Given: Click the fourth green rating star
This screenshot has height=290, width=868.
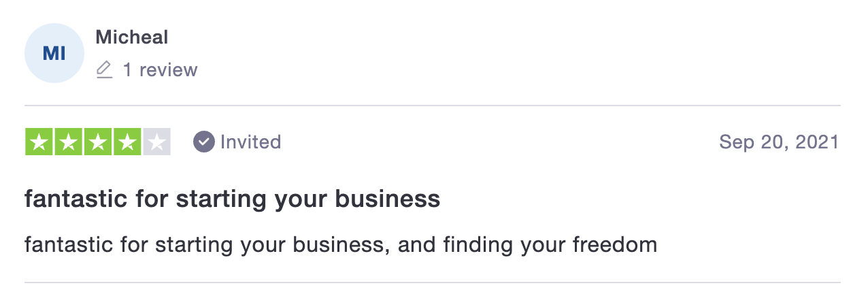Looking at the screenshot, I should click(127, 142).
